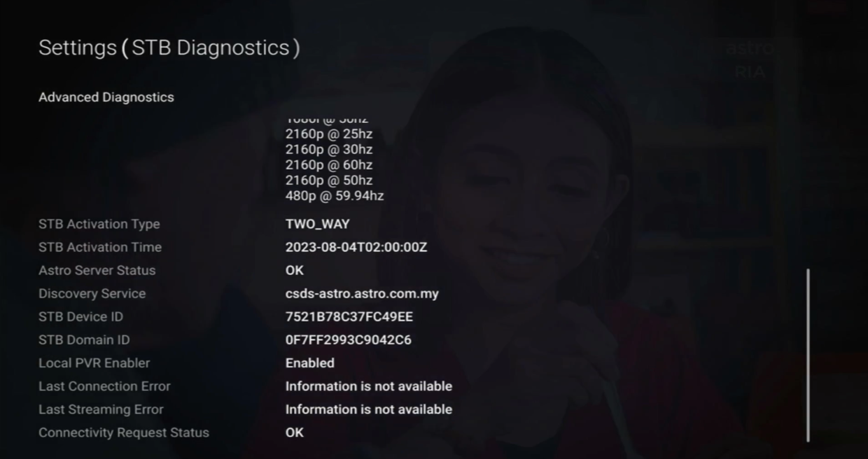
Task: Select the 2160p @ 60hz resolution entry
Action: click(x=329, y=165)
